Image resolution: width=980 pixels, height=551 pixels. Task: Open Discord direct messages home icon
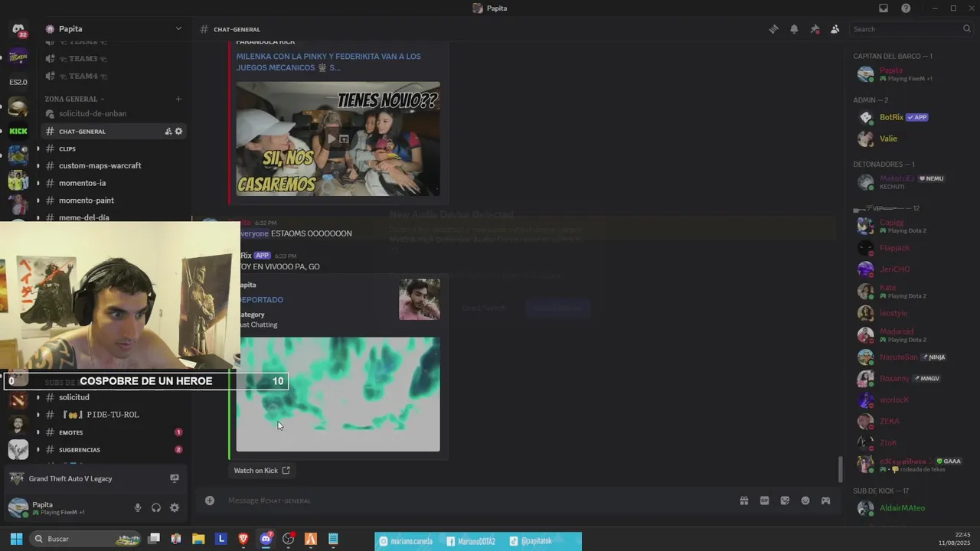pyautogui.click(x=18, y=29)
